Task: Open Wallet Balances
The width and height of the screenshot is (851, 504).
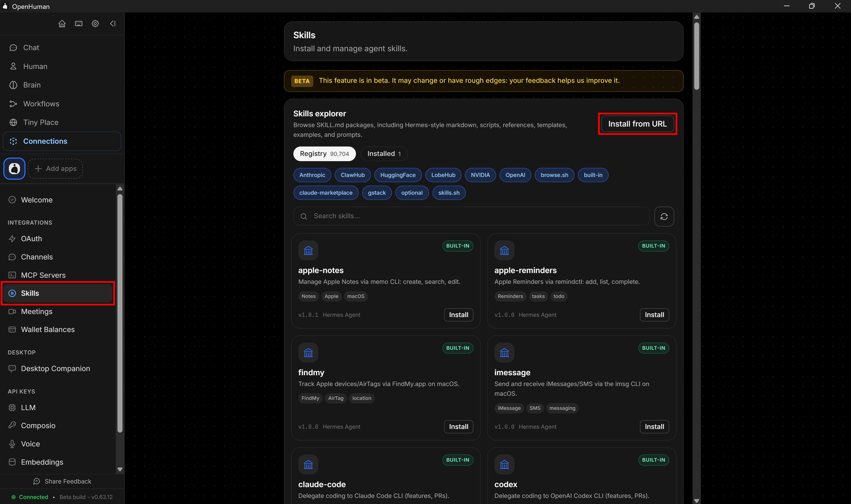Action: [58, 330]
